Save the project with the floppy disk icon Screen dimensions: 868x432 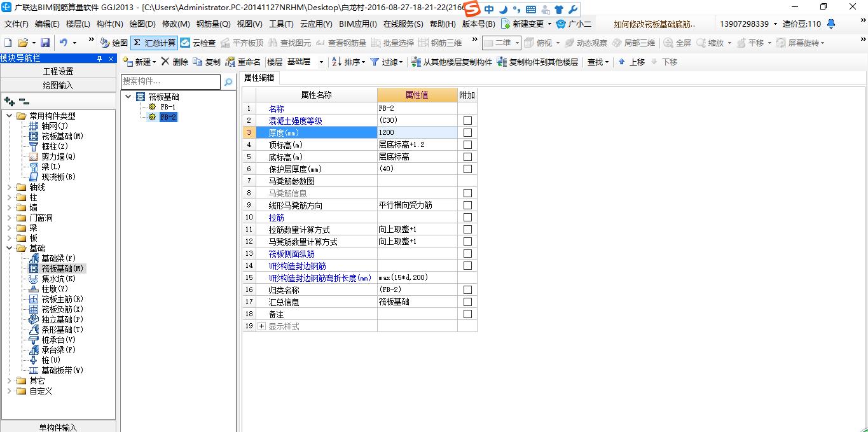(45, 43)
